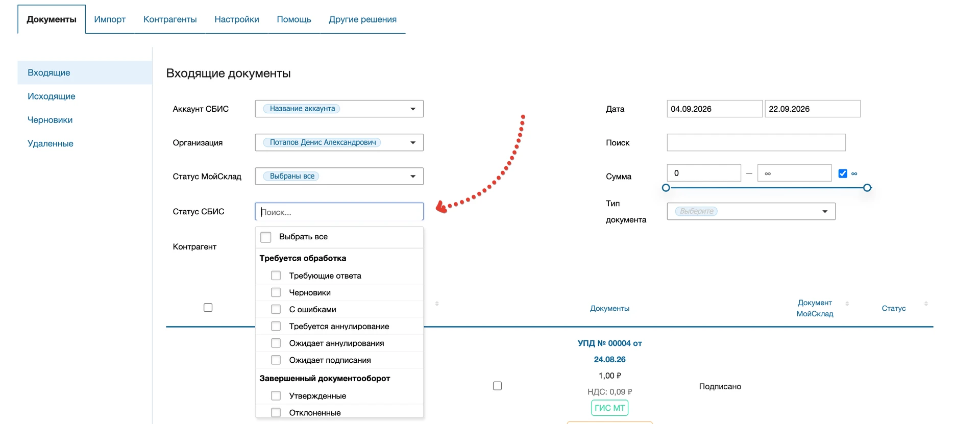Check the Ожидает подписания status

[x=276, y=360]
